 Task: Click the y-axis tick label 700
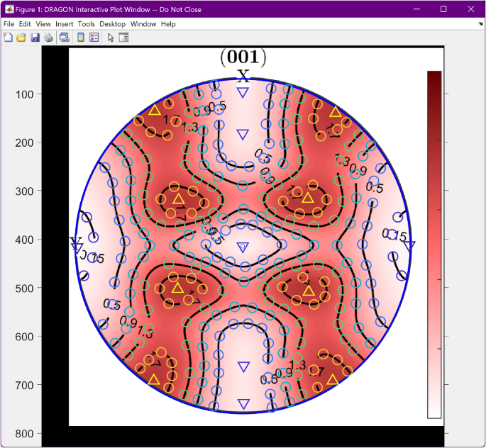[x=25, y=385]
